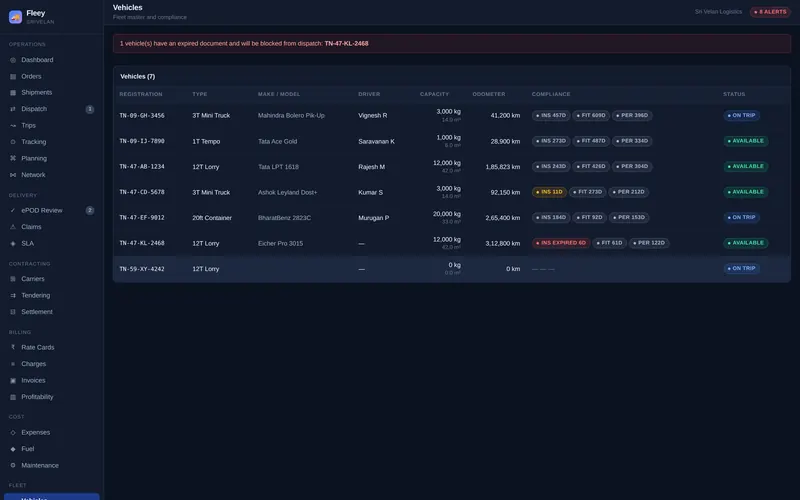
Task: Click Tata LPT 1618 model cell
Action: tap(278, 167)
